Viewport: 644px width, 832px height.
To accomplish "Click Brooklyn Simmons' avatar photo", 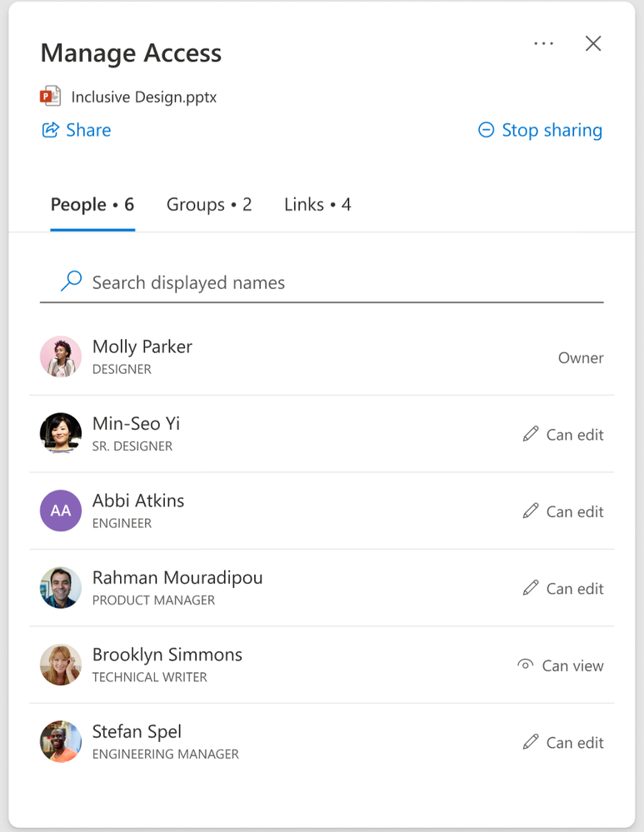I will tap(61, 665).
